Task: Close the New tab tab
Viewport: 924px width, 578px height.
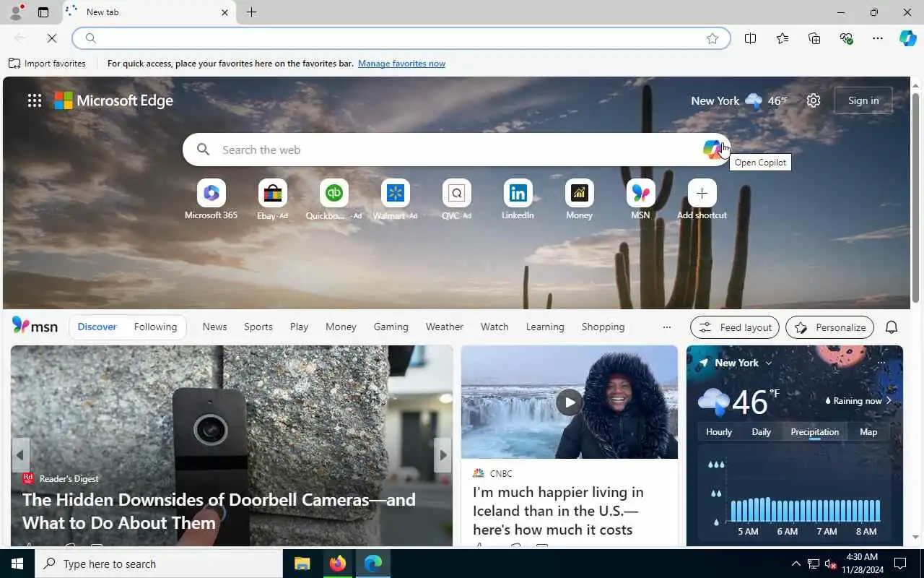Action: (x=225, y=12)
